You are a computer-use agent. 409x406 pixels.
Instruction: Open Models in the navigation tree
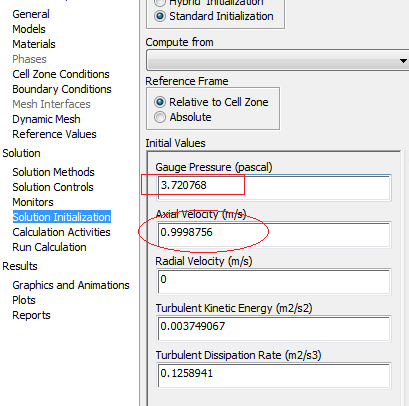pos(29,29)
